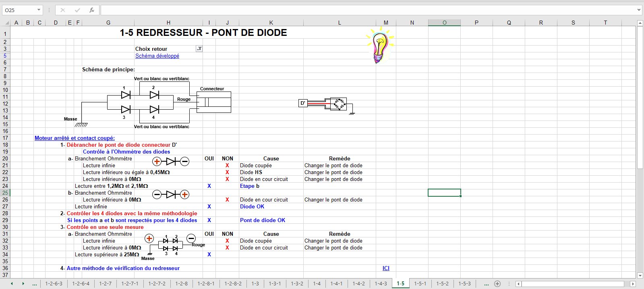Open the Schéma développé hyperlink
The image size is (644, 289).
[157, 56]
